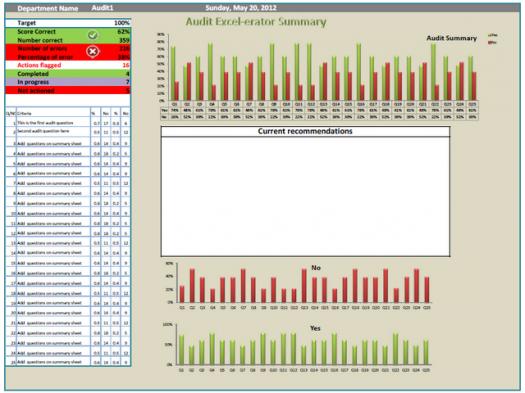
Task: Select the Target label cell
Action: pos(26,23)
